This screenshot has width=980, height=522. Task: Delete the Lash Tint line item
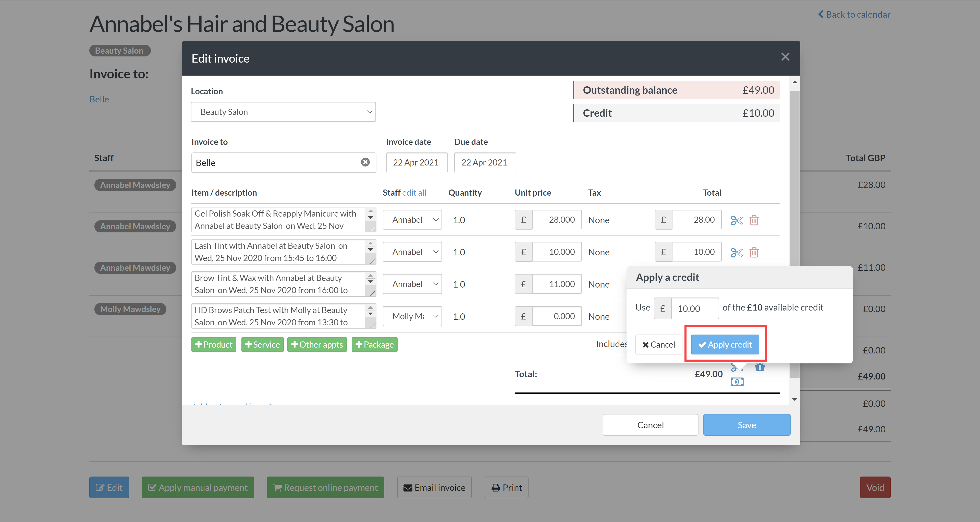pos(754,252)
